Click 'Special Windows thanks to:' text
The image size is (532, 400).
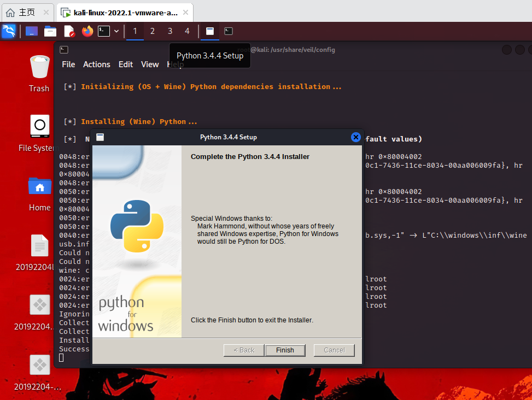pos(231,218)
